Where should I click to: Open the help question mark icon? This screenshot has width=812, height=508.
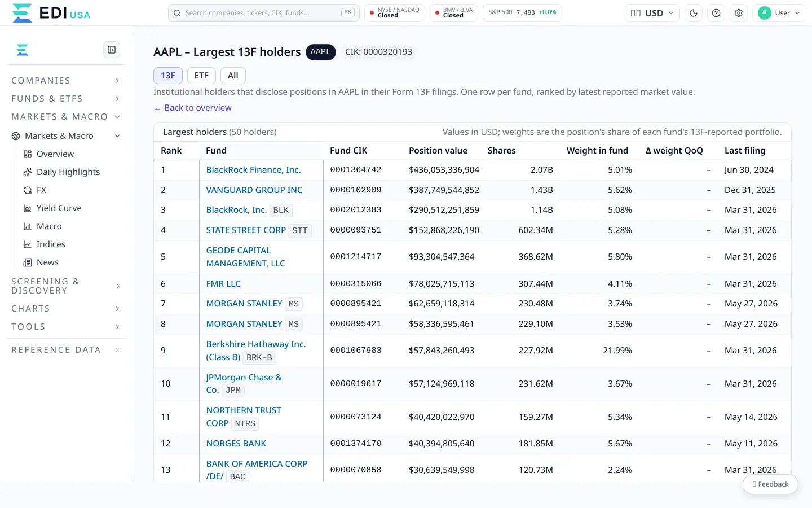click(716, 13)
